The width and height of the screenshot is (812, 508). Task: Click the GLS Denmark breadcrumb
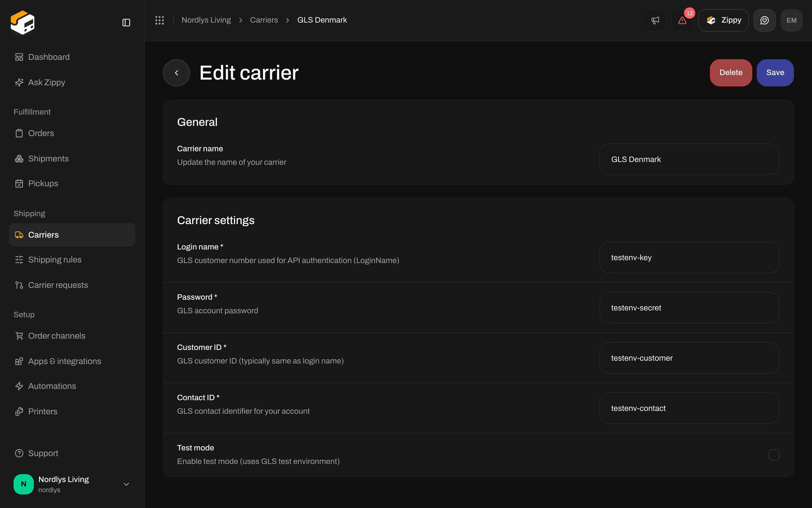(x=322, y=20)
